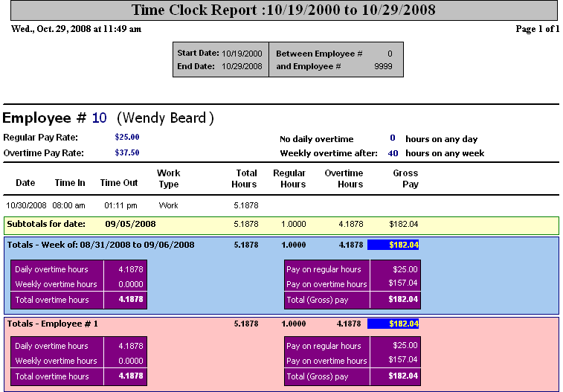
Task: Click gross pay $182.04 in the subtotals row
Action: [404, 225]
